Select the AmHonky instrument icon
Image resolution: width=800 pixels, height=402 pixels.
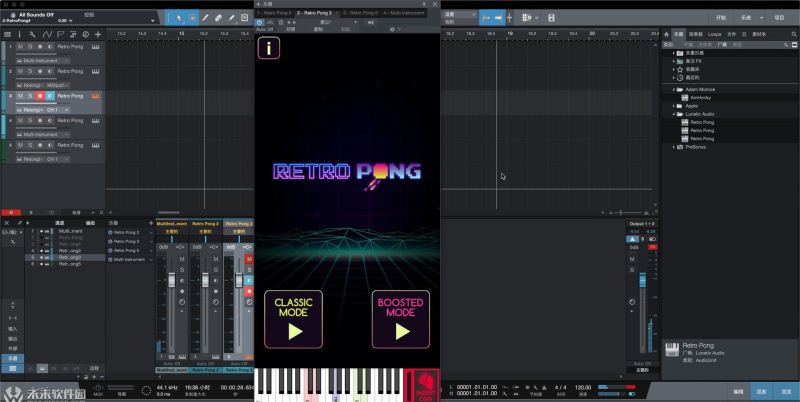[x=686, y=97]
